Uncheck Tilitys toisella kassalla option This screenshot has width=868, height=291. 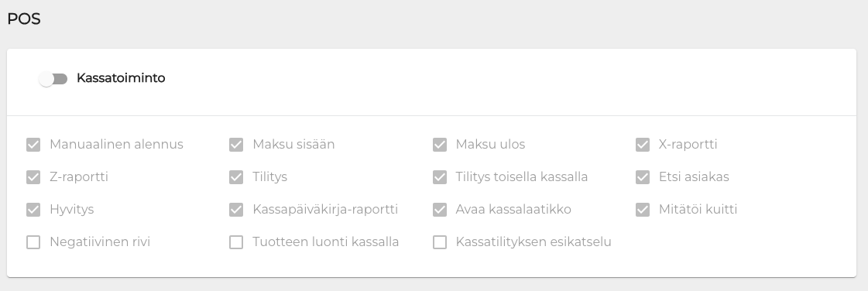click(x=440, y=177)
